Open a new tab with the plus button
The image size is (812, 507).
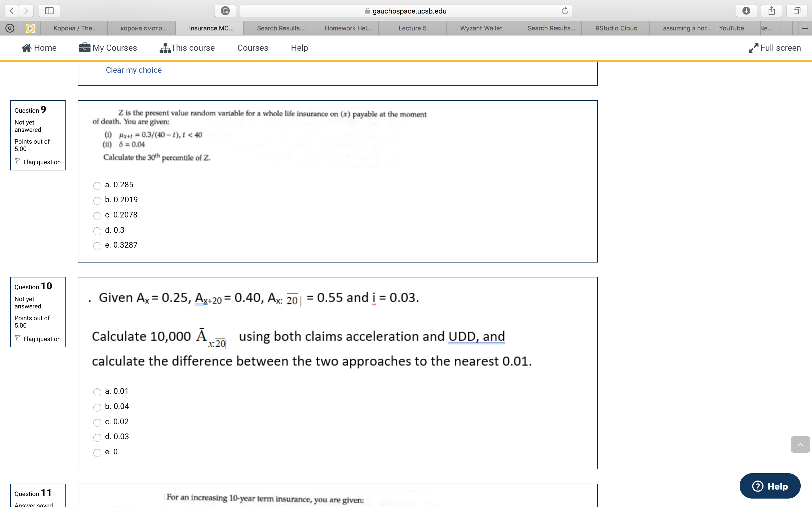pos(805,28)
